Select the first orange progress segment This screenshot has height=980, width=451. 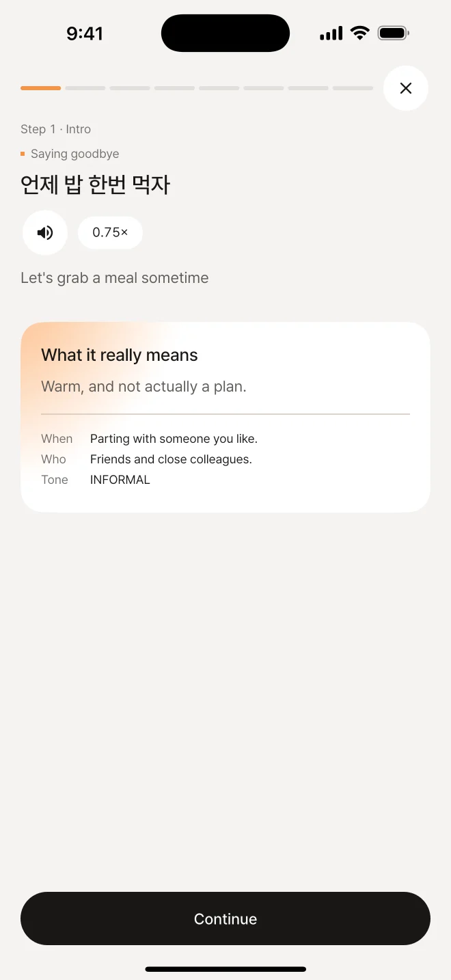tap(40, 88)
